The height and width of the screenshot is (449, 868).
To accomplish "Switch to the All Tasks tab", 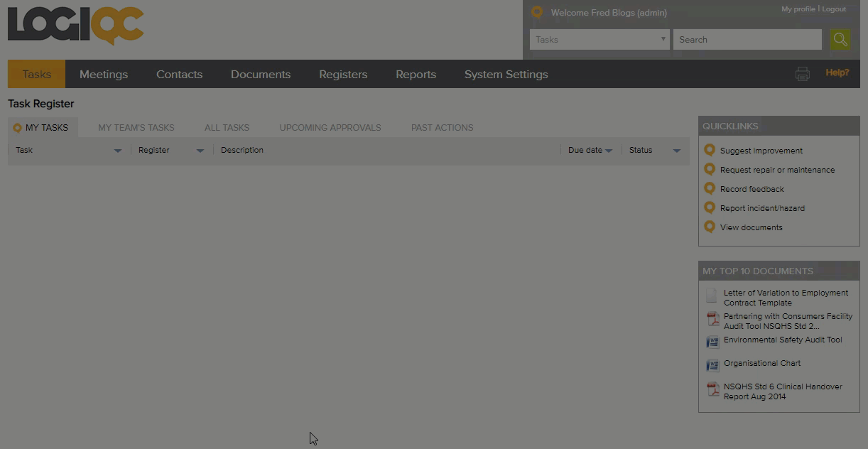I will [227, 128].
